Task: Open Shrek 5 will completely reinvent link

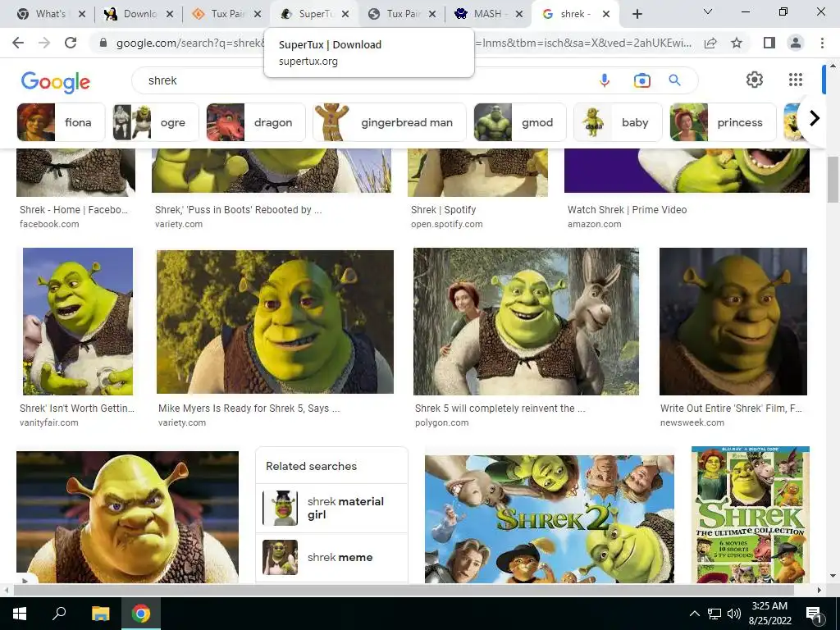Action: pyautogui.click(x=500, y=409)
